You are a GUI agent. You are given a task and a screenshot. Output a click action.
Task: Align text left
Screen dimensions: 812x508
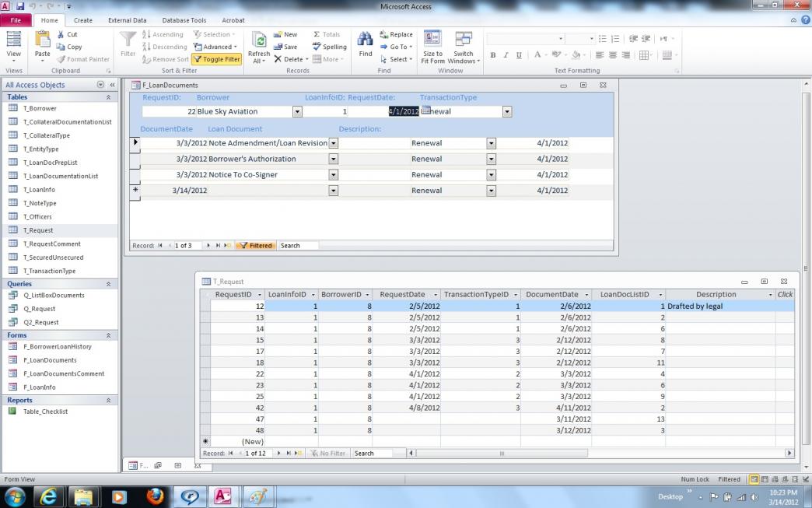pyautogui.click(x=600, y=55)
